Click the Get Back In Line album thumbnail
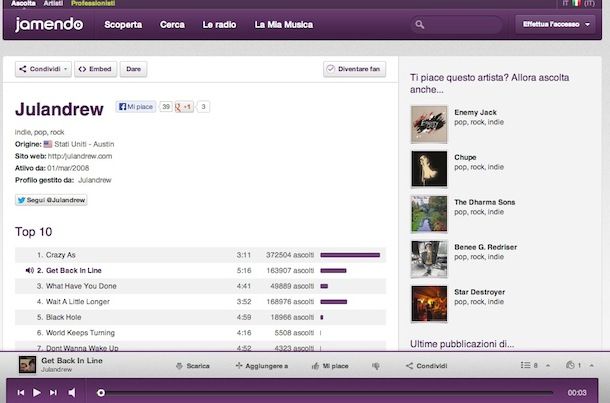The height and width of the screenshot is (403, 610). [x=28, y=364]
